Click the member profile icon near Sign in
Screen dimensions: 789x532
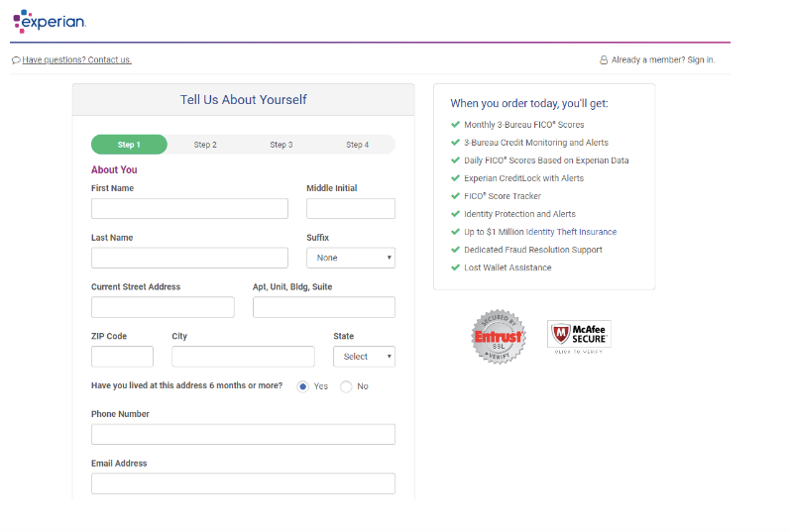604,59
